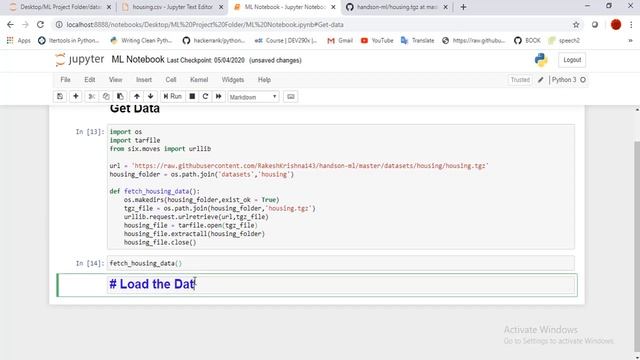Restart the kernel circular arrow icon

pyautogui.click(x=205, y=97)
